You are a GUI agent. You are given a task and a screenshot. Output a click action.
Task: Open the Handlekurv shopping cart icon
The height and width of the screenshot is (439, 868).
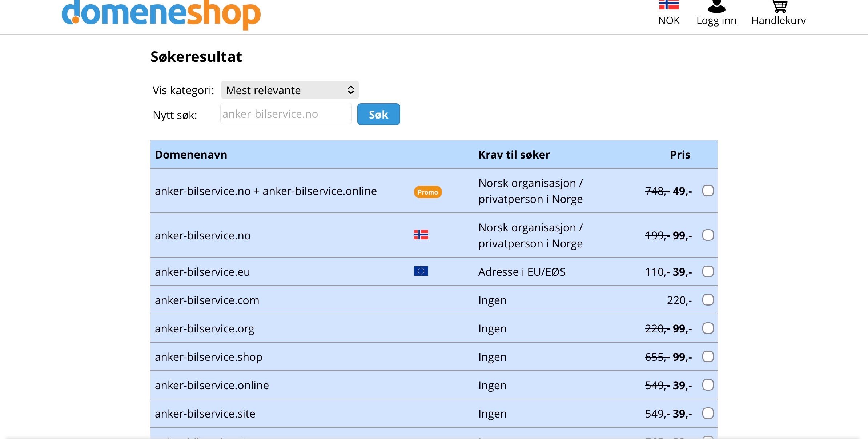[779, 6]
